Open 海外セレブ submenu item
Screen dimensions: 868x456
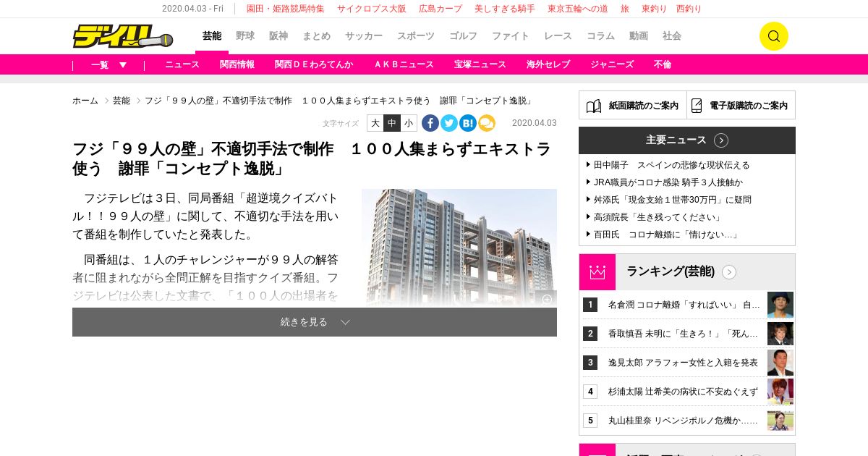pyautogui.click(x=548, y=64)
